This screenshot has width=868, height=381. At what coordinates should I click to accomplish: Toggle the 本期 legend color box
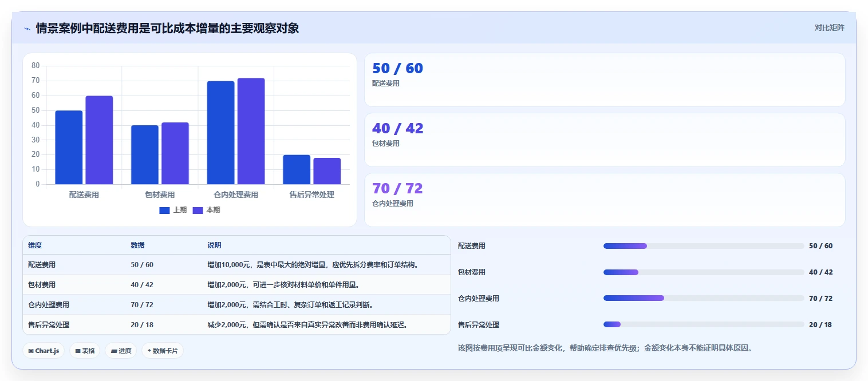(198, 210)
